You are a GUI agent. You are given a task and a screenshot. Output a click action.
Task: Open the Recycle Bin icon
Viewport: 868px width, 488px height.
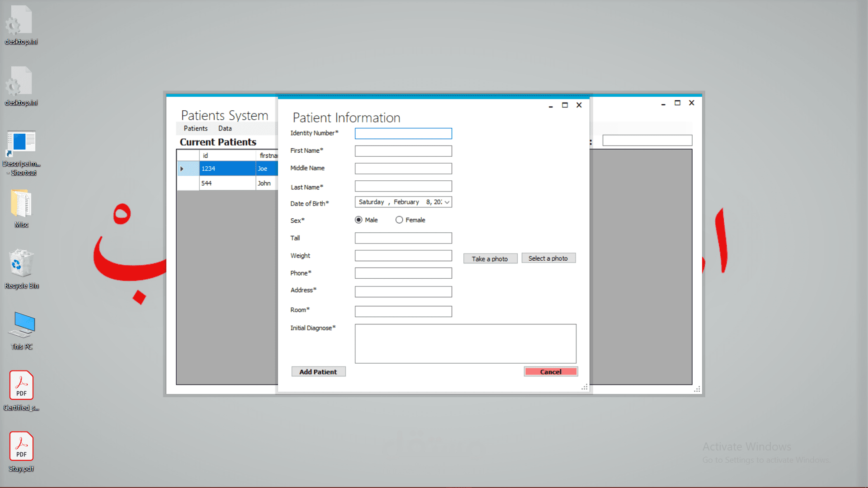tap(21, 264)
